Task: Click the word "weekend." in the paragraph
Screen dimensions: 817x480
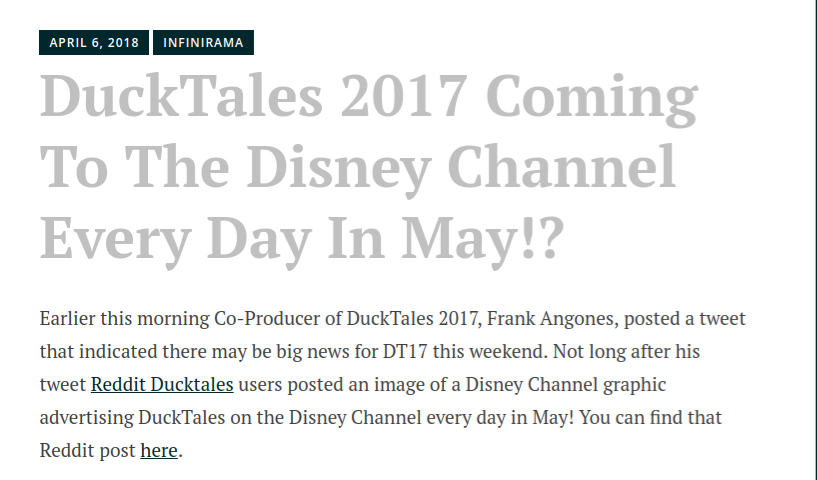Action: (508, 351)
